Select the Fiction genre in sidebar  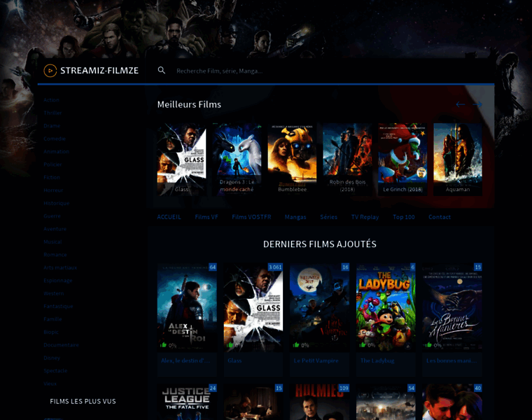tap(52, 177)
